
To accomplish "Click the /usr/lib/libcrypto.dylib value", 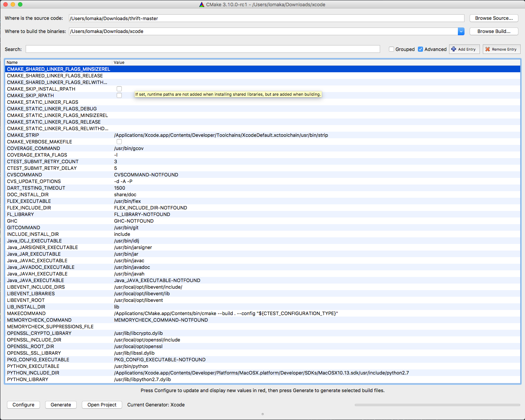I will [138, 333].
